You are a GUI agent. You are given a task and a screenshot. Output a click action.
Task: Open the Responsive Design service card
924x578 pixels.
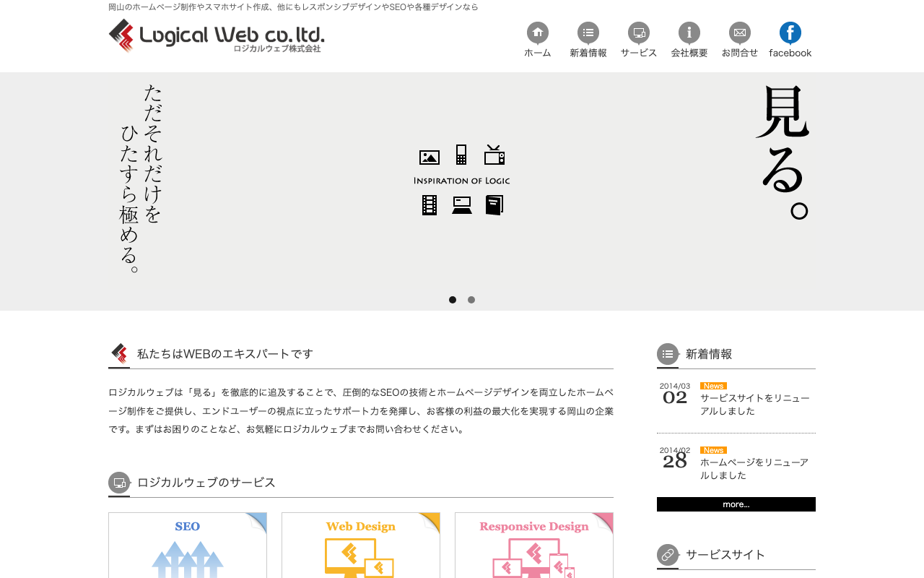click(x=534, y=545)
